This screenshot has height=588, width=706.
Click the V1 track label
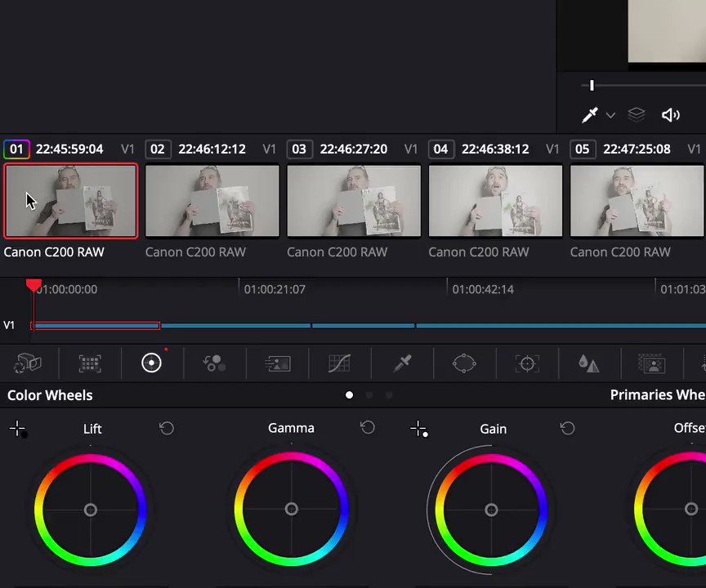coord(9,325)
